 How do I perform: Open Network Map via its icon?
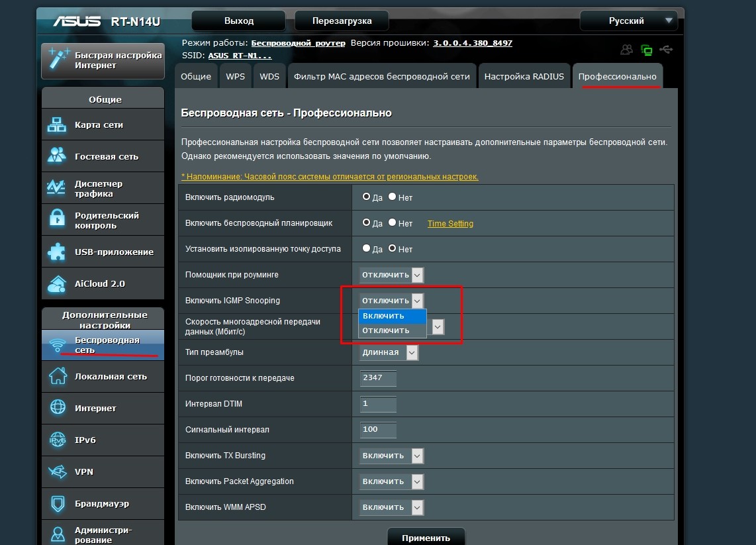(x=57, y=124)
